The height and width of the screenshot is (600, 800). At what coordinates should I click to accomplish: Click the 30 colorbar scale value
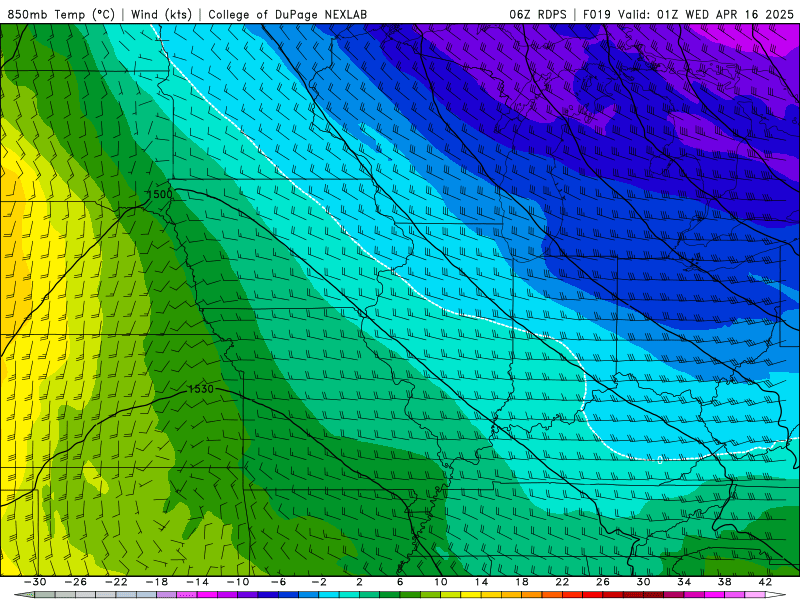click(x=643, y=582)
